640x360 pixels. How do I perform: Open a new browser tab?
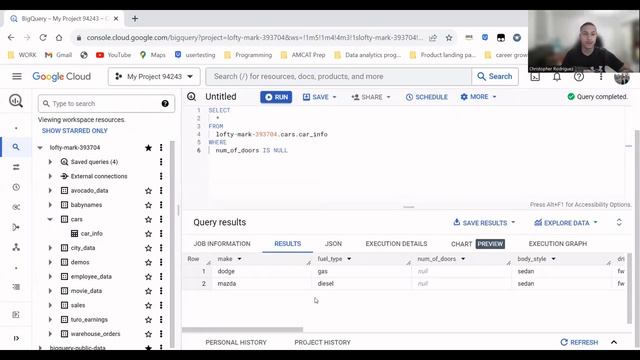click(x=135, y=19)
